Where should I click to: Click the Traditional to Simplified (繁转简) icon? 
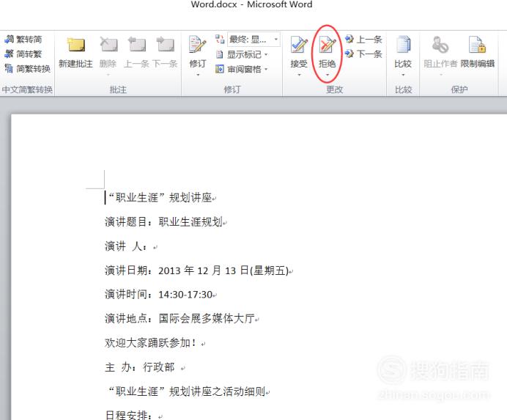(9, 40)
